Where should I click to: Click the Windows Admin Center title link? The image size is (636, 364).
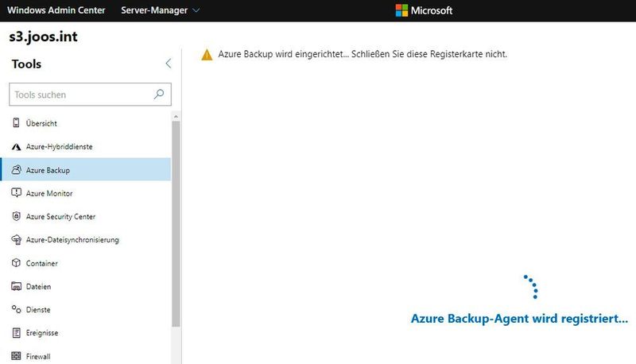[56, 10]
